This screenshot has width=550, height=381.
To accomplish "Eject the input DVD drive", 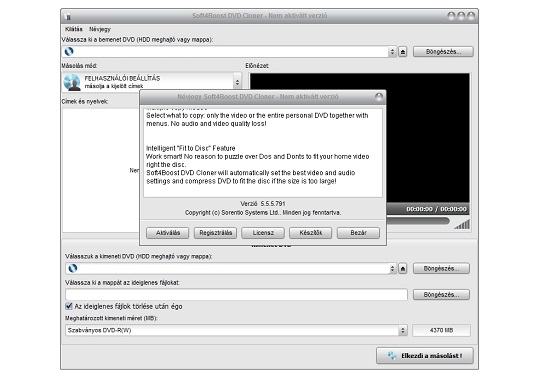I will coord(403,52).
